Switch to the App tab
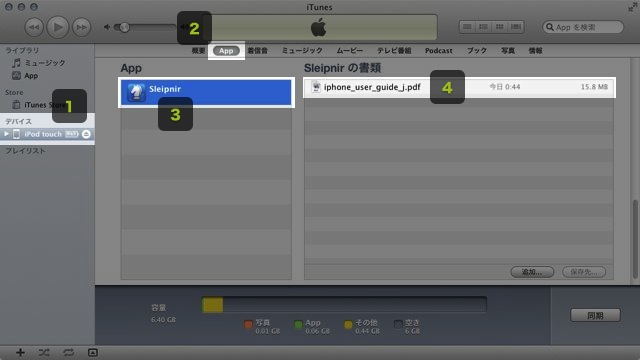The image size is (640, 360). click(x=226, y=51)
